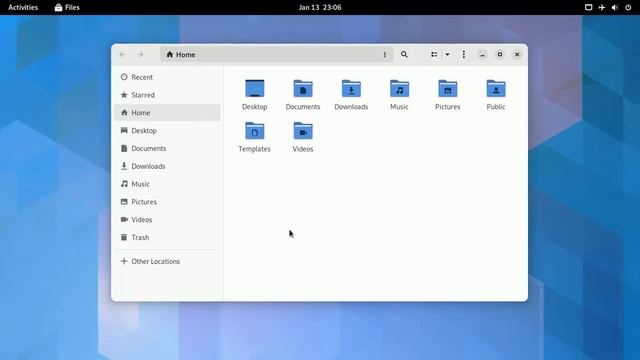Close the Files window
The height and width of the screenshot is (360, 640).
tap(517, 54)
